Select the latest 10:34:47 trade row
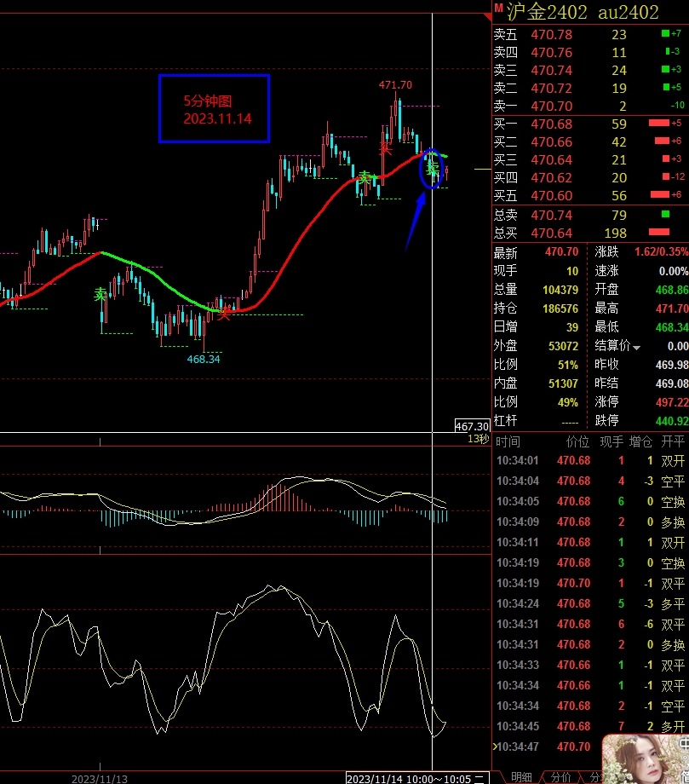The height and width of the screenshot is (784, 689). (x=547, y=747)
